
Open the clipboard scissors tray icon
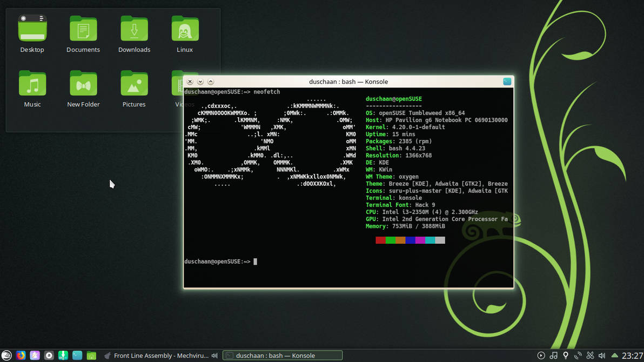pyautogui.click(x=590, y=356)
